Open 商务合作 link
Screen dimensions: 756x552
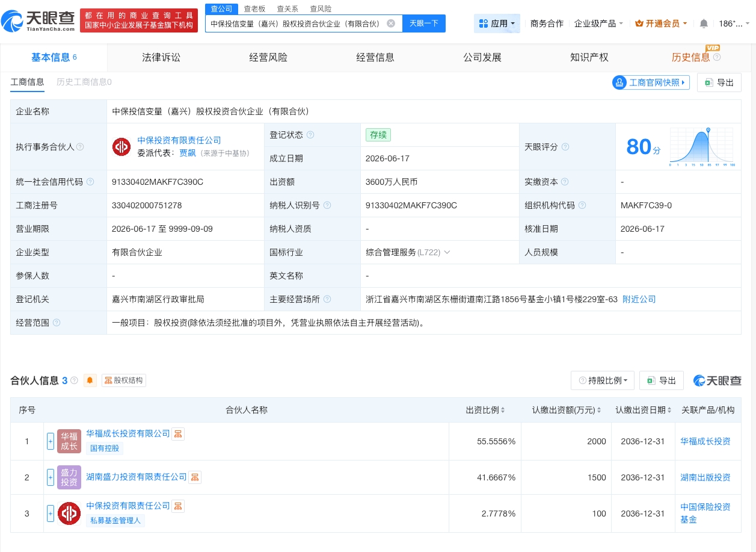point(547,23)
